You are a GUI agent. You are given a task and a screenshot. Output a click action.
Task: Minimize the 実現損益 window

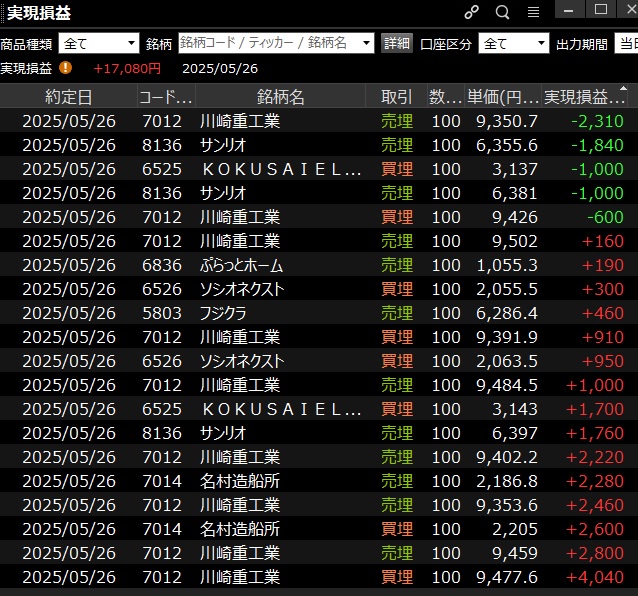click(570, 9)
